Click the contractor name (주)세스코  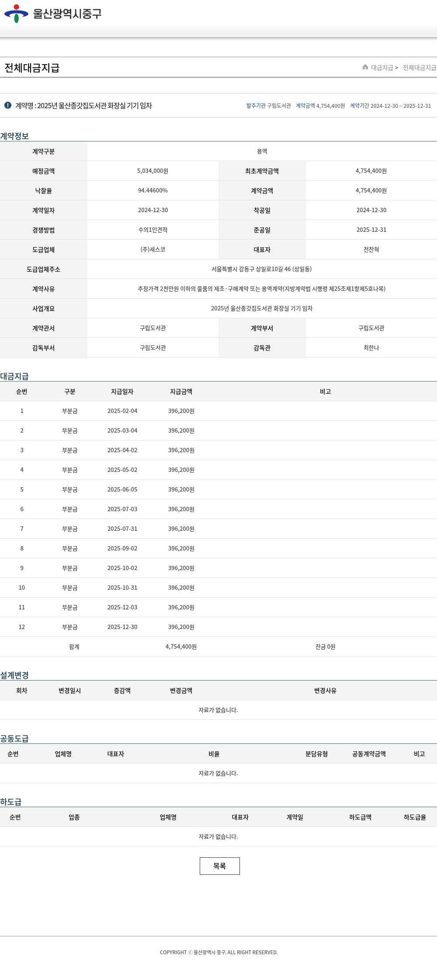coord(153,249)
